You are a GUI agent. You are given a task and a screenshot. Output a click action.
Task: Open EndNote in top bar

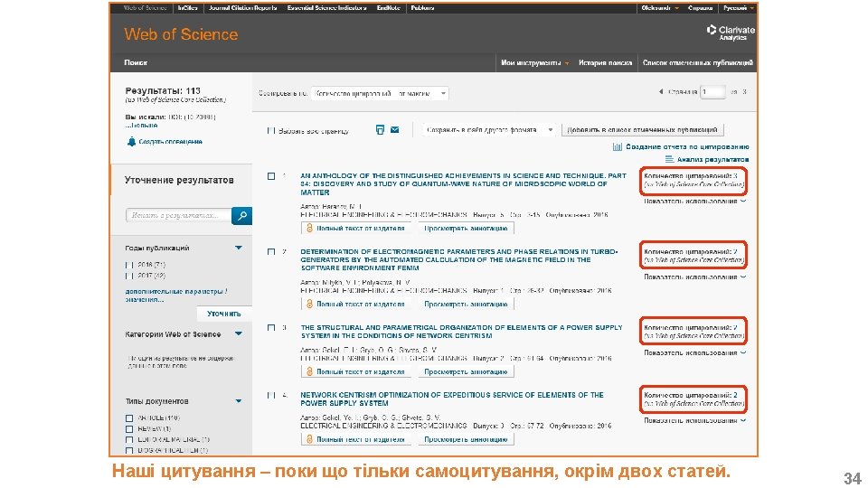388,8
